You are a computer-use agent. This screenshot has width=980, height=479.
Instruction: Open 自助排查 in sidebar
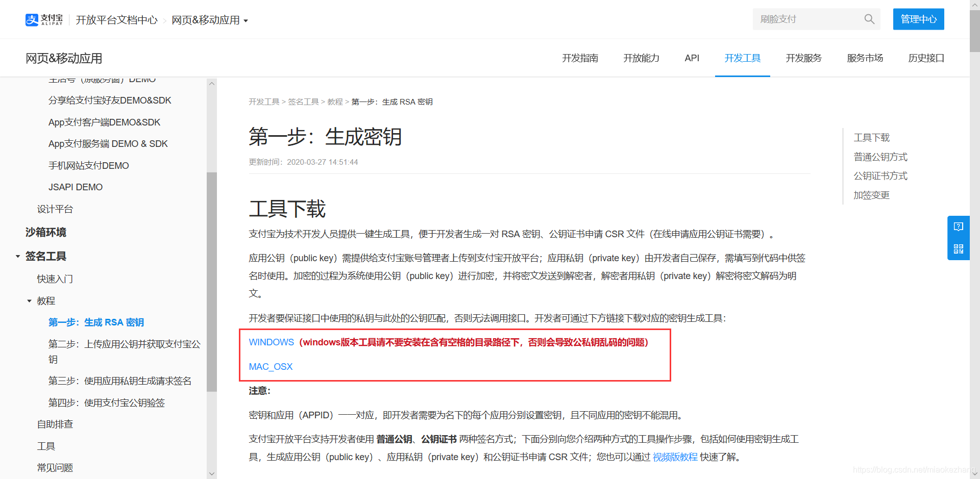(55, 424)
